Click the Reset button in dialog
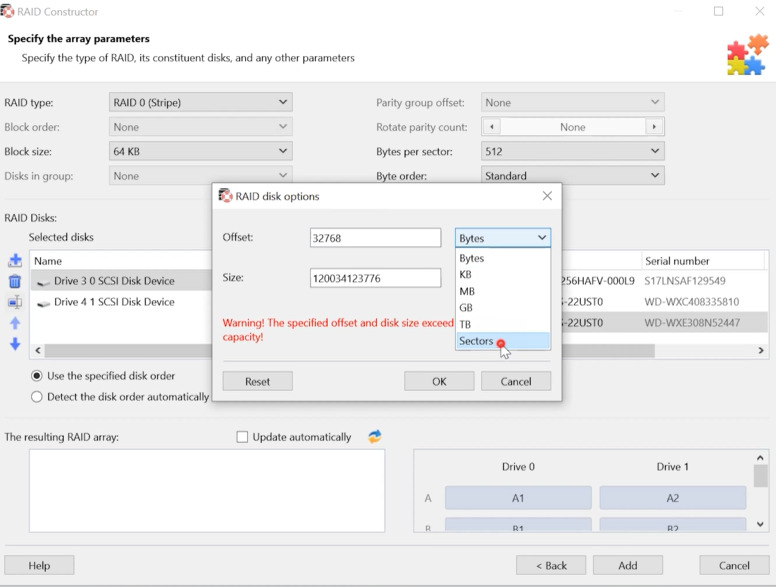The image size is (776, 587). (x=257, y=382)
